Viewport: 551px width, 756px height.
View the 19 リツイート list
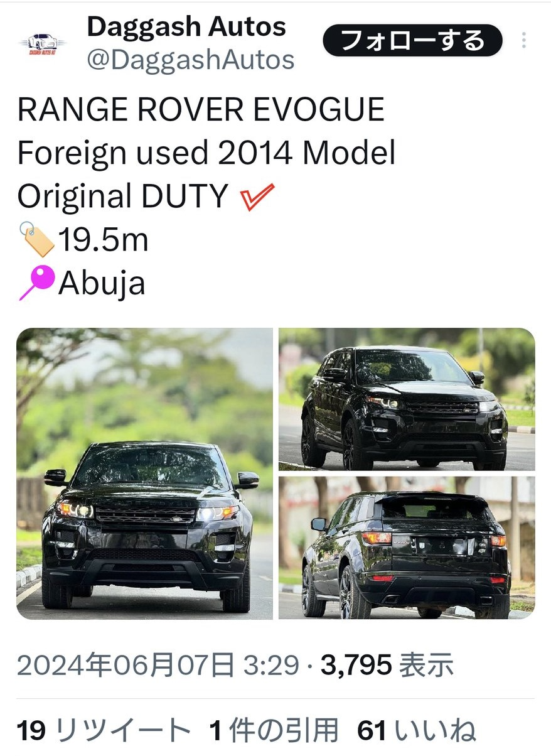tap(103, 732)
